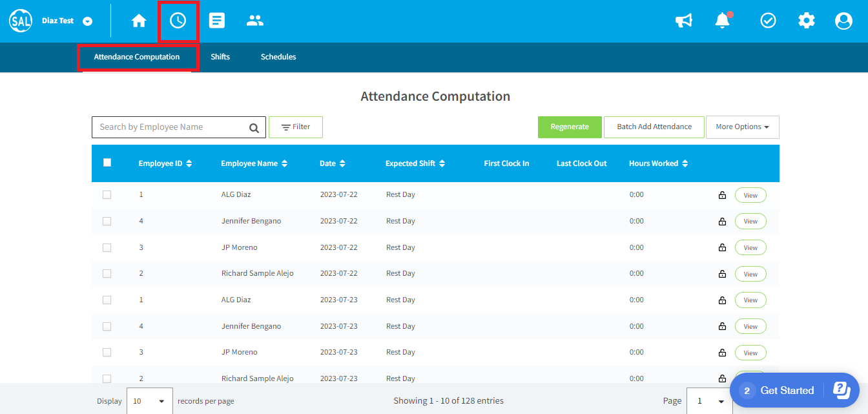Click lock icon for Jennifer Bengano 2023-07-23

tap(722, 326)
